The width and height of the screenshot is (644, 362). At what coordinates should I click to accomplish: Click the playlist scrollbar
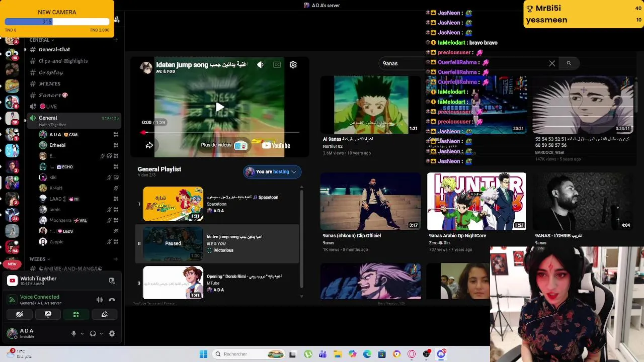302,239
